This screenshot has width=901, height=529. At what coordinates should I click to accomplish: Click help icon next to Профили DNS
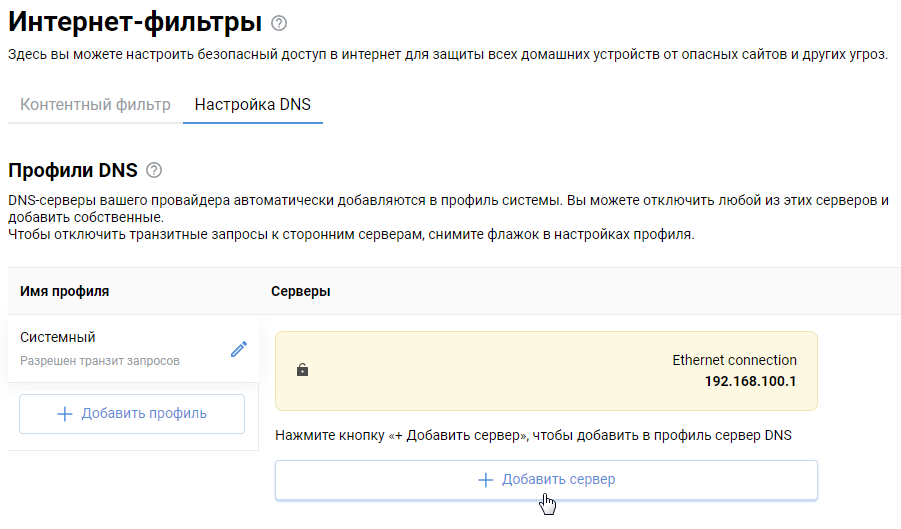click(153, 170)
